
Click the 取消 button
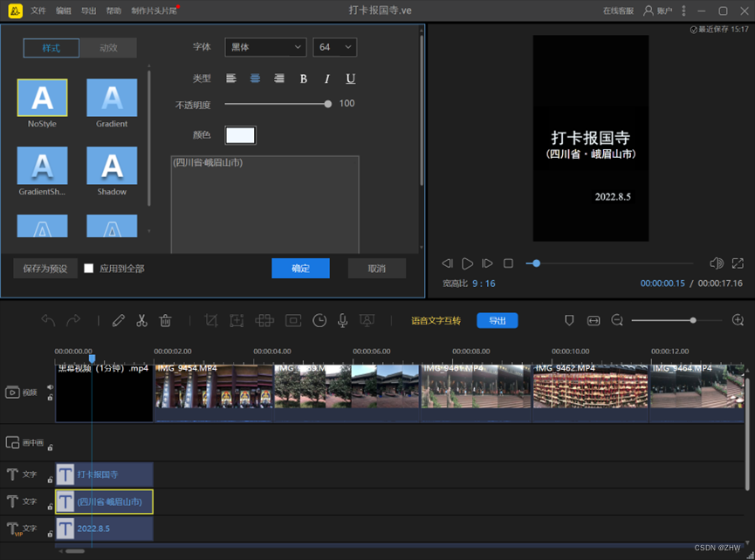coord(376,269)
